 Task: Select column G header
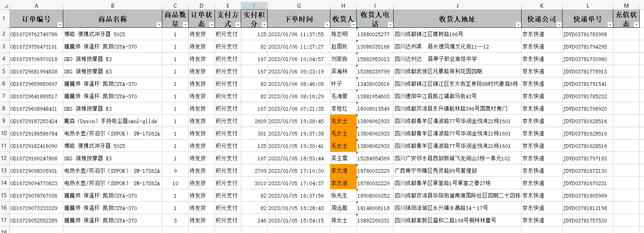pos(299,5)
